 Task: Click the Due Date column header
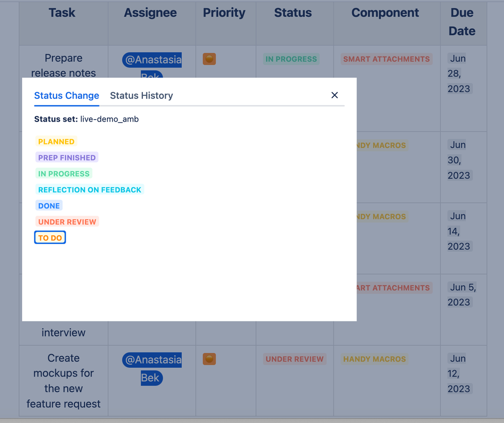click(462, 22)
